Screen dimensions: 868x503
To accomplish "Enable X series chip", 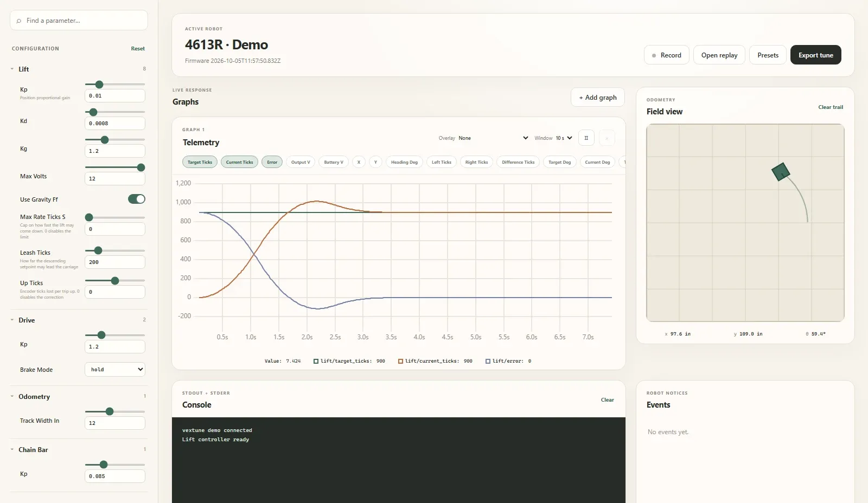I will click(x=359, y=162).
